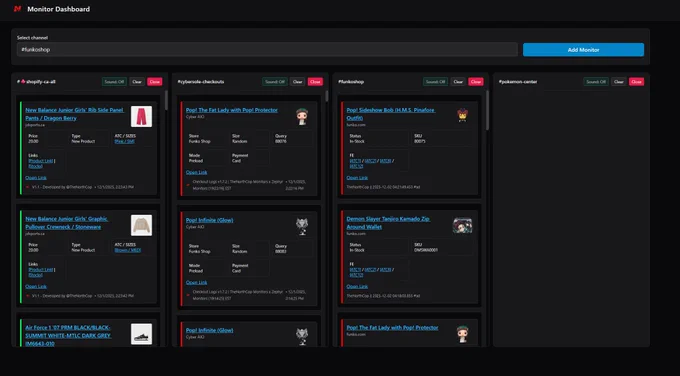Click Open Link in Rib Side Panel Pants card

pos(36,178)
